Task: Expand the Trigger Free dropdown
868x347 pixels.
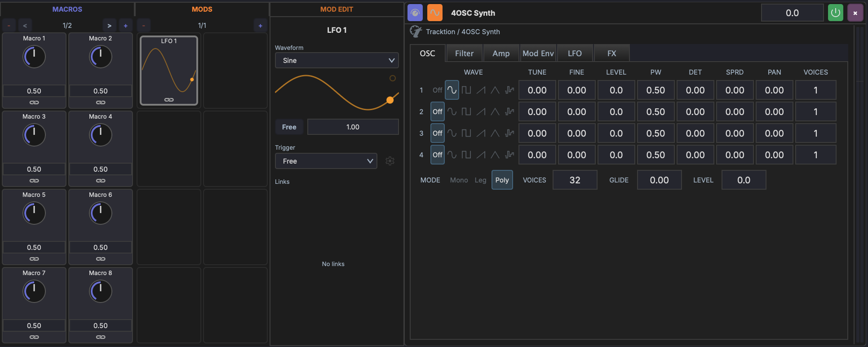Action: [326, 161]
